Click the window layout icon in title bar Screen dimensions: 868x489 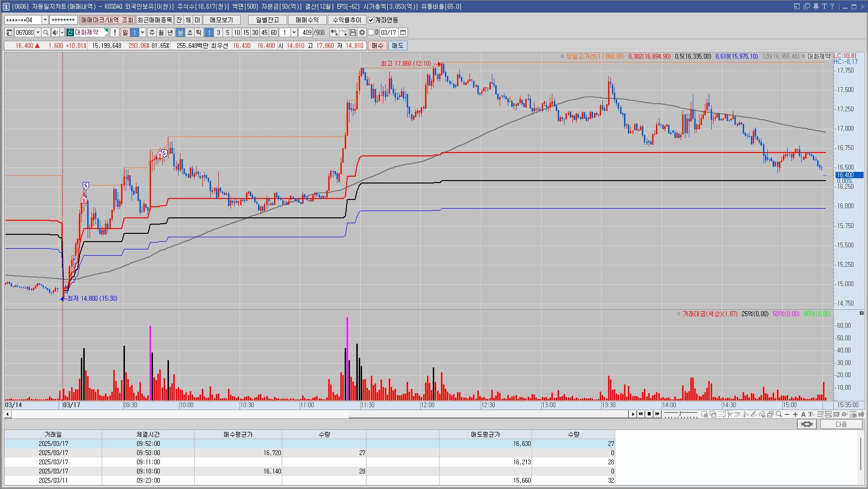[797, 6]
